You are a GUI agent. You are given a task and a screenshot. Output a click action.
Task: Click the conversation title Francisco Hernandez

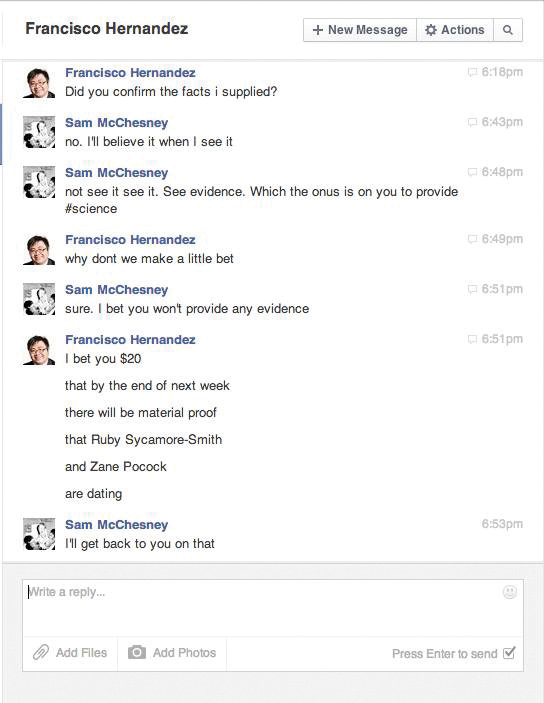tap(107, 29)
